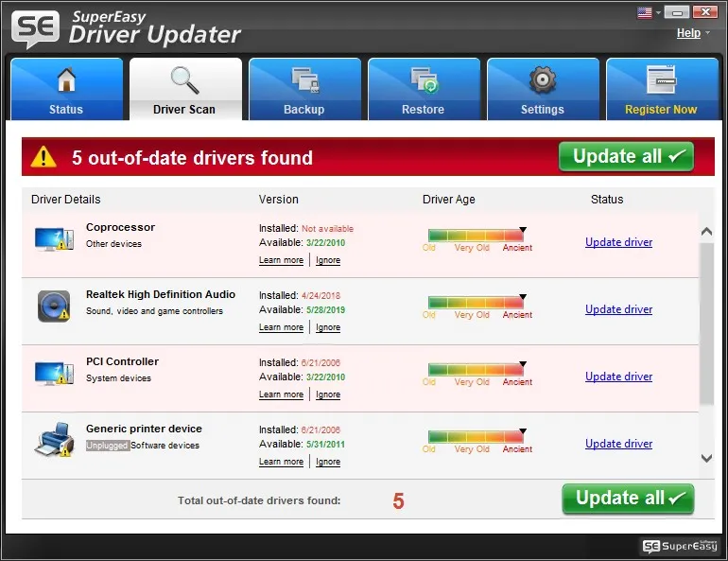Click Update driver for Coprocessor

[x=618, y=242]
